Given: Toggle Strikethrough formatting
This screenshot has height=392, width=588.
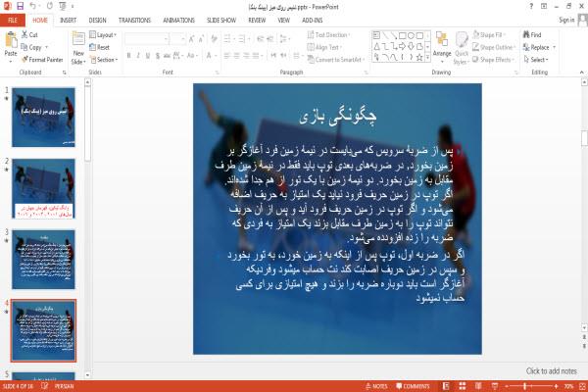Looking at the screenshot, I should [167, 56].
